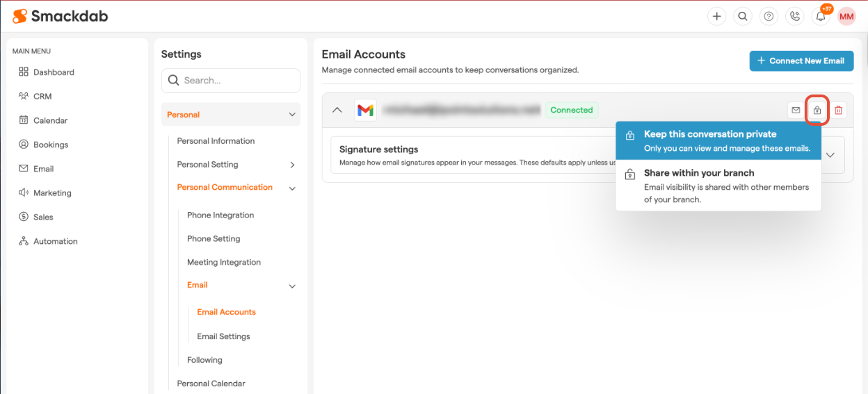The width and height of the screenshot is (868, 394).
Task: Open Email Settings in settings tree
Action: pos(223,336)
